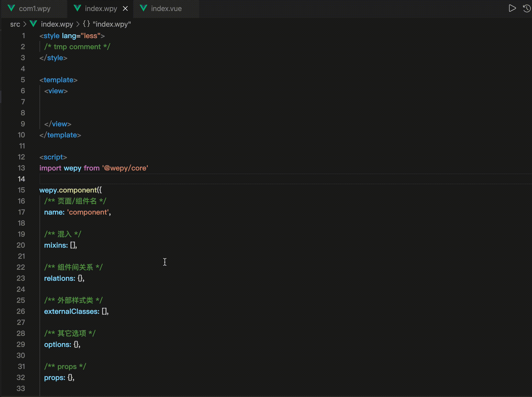Viewport: 532px width, 397px height.
Task: Click line number 5 in gutter
Action: tap(23, 80)
